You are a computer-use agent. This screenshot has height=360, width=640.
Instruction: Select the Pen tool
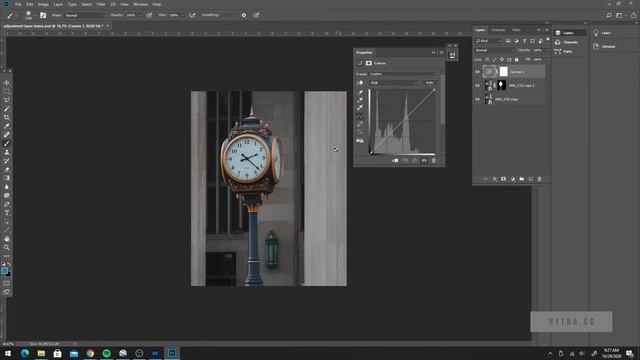[7, 204]
